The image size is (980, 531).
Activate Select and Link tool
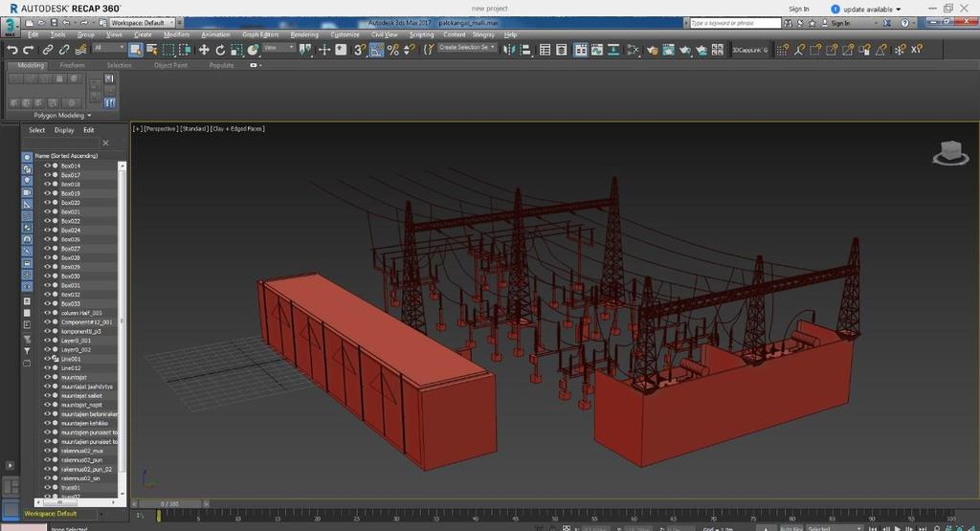[x=48, y=50]
